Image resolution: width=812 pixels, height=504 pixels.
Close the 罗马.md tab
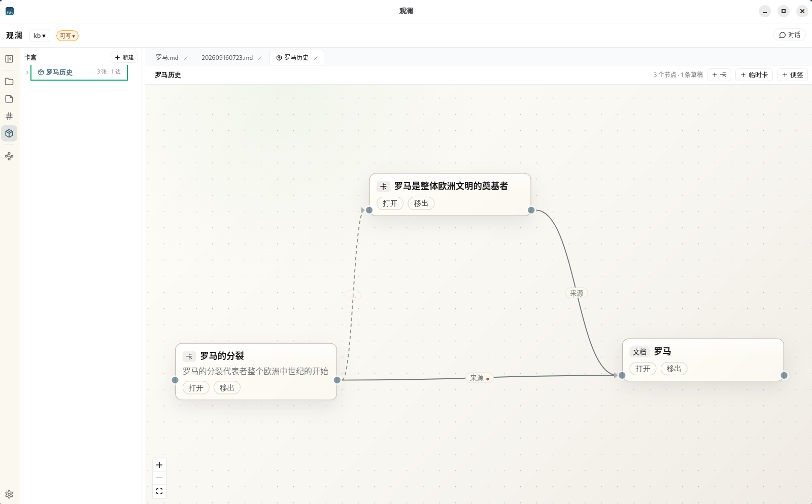[186, 58]
